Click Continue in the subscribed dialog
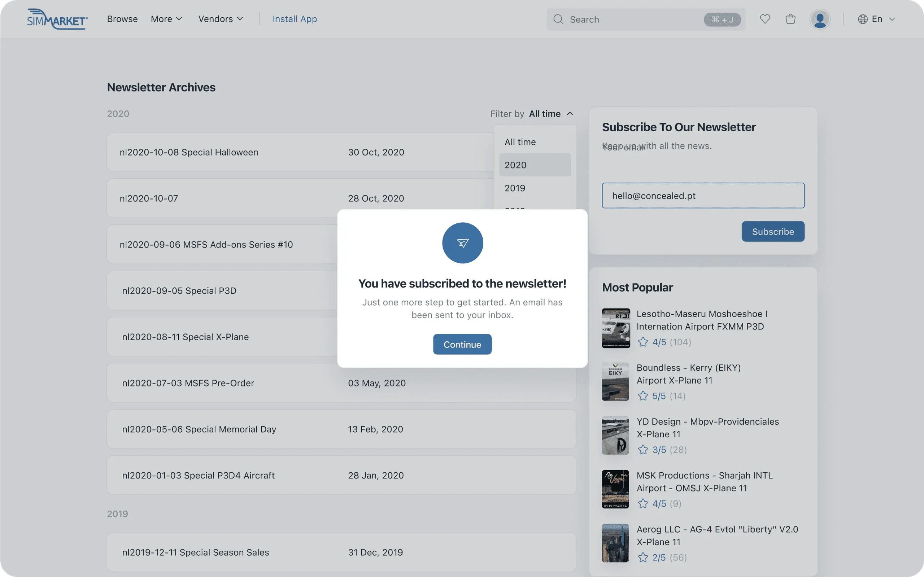Image resolution: width=924 pixels, height=577 pixels. [462, 344]
